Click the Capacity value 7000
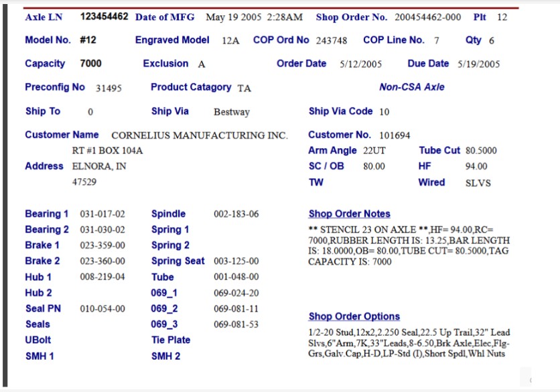This screenshot has height=392, width=560. 90,64
